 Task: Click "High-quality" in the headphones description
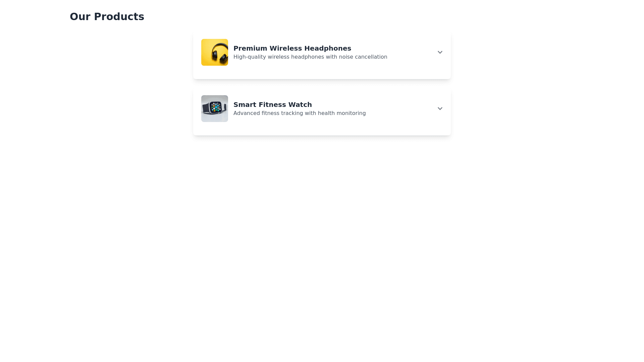pos(249,57)
